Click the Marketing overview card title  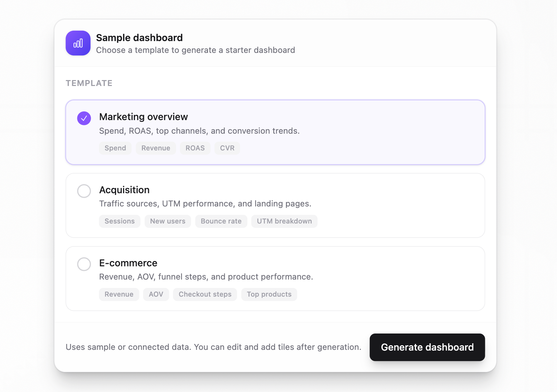(143, 117)
